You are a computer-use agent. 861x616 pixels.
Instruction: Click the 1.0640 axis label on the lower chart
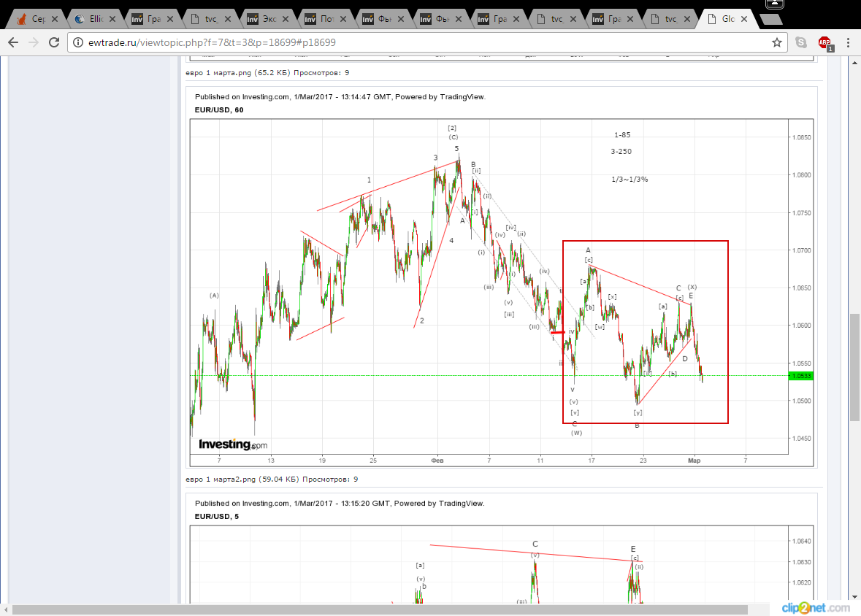point(802,541)
